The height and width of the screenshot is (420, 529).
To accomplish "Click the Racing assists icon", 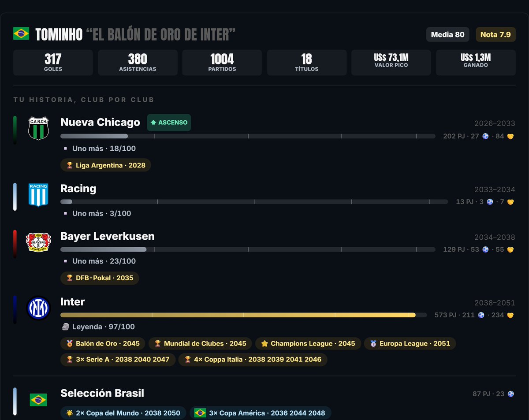I will coord(510,202).
